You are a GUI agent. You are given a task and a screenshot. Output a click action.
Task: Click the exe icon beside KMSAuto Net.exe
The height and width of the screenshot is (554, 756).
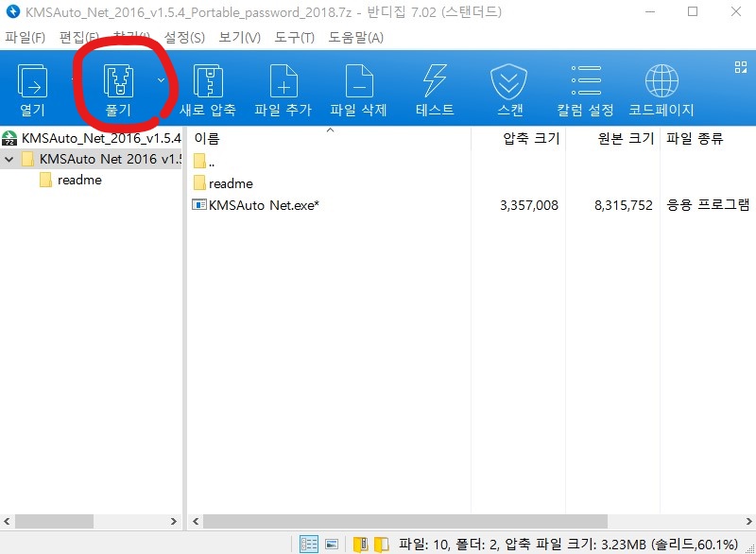coord(199,205)
